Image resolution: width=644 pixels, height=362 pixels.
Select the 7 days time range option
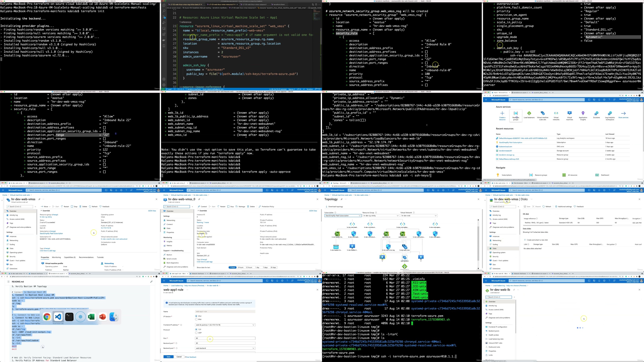pyautogui.click(x=265, y=267)
